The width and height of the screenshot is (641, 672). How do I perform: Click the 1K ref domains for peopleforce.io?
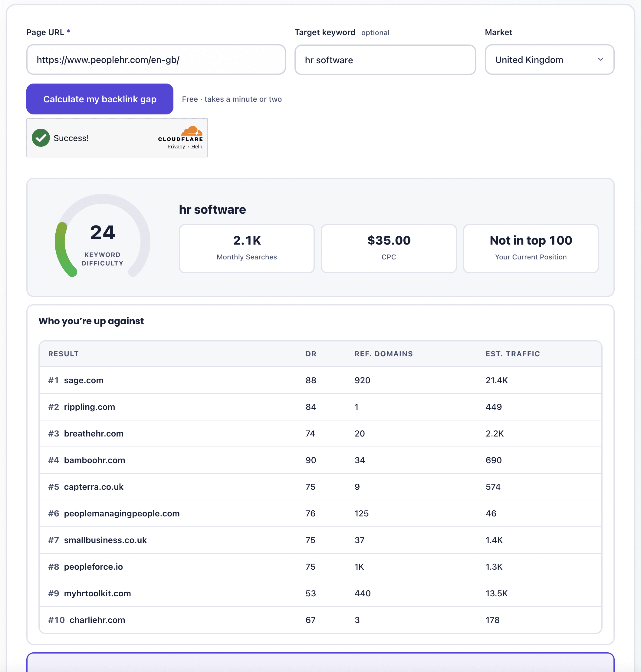tap(360, 567)
